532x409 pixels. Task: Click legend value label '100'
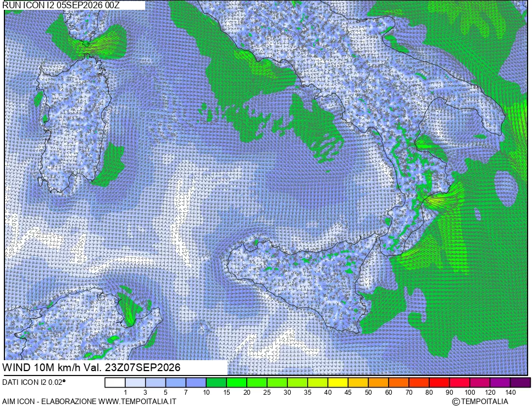pyautogui.click(x=469, y=393)
